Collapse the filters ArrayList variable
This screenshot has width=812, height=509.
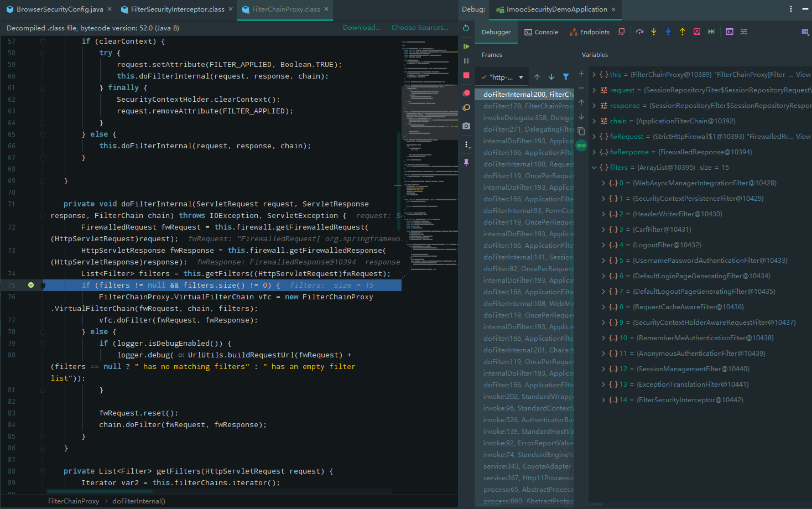[594, 167]
